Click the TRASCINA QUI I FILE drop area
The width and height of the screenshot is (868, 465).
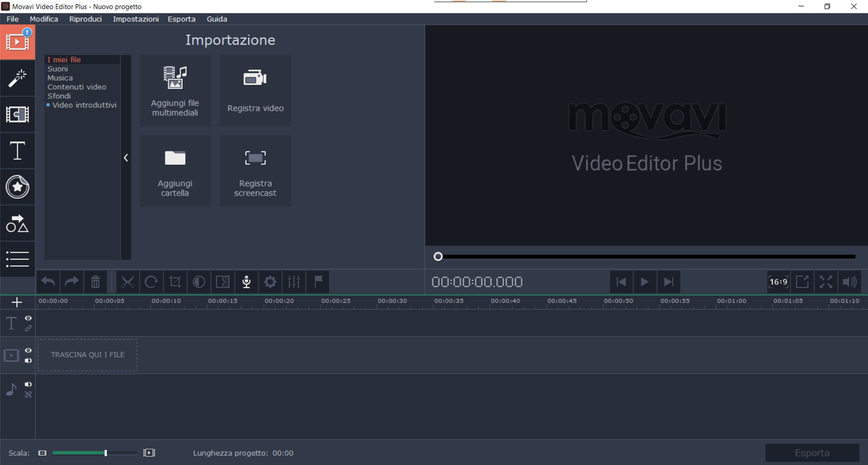[x=87, y=355]
